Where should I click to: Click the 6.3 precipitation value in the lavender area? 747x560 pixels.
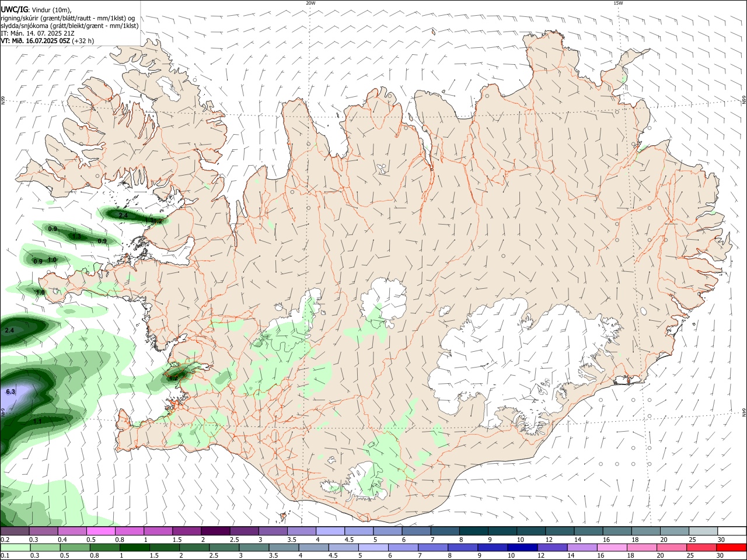coord(10,392)
